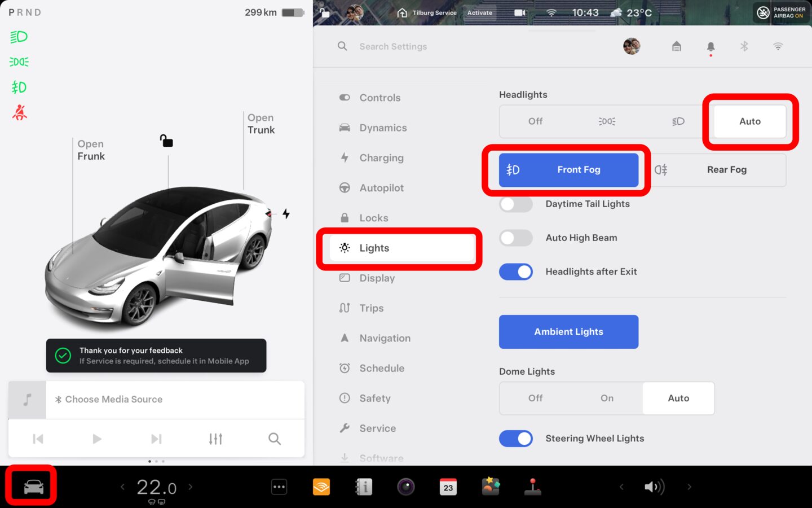Screen dimensions: 812x508
Task: Open the Display settings menu
Action: click(x=377, y=278)
